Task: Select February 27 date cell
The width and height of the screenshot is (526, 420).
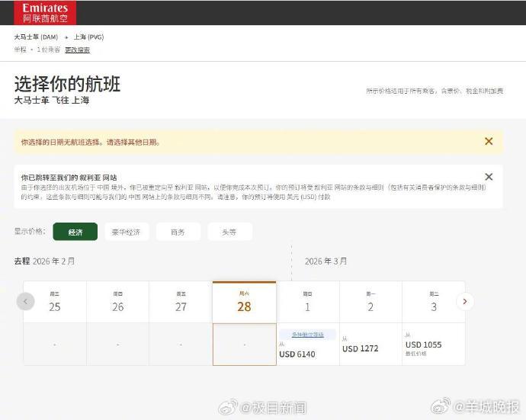Action: [181, 303]
